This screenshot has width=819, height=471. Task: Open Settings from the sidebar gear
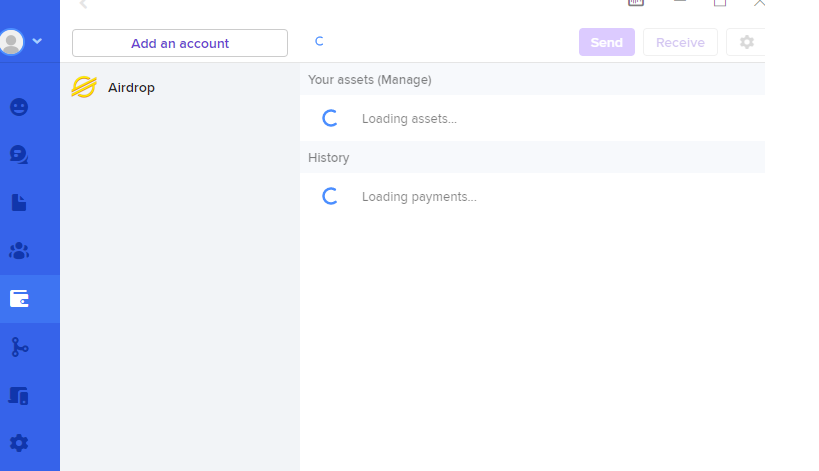coord(19,443)
